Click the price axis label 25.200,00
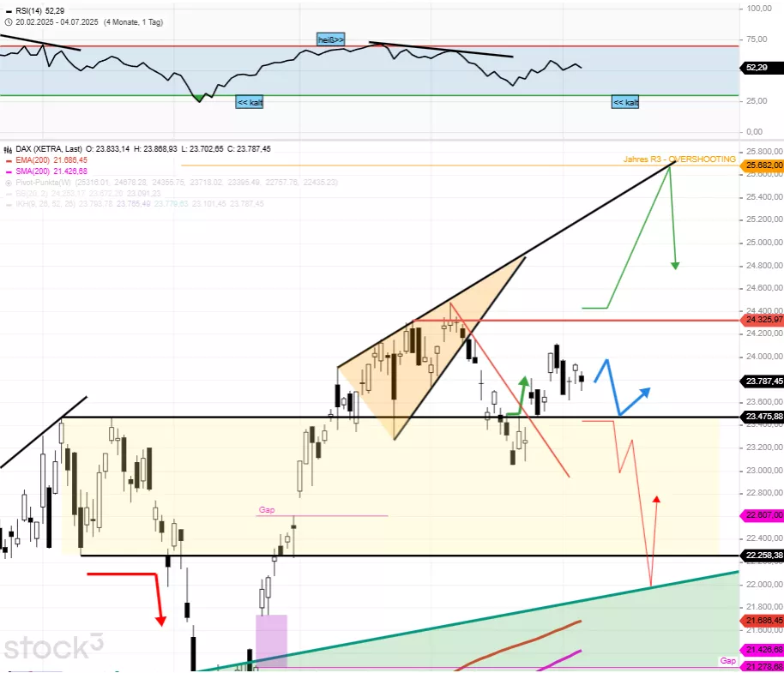The width and height of the screenshot is (784, 673). (764, 219)
